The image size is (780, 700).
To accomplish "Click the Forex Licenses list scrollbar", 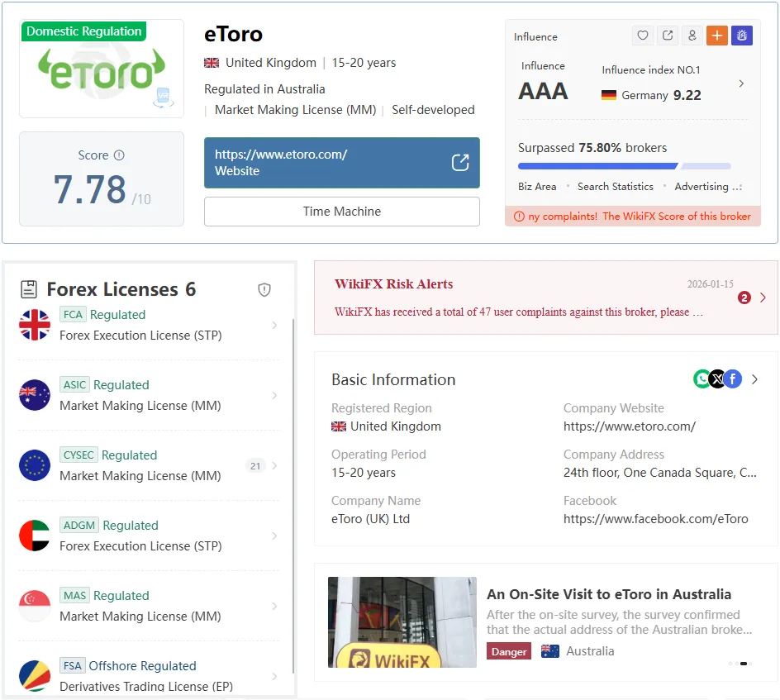I will tap(293, 496).
